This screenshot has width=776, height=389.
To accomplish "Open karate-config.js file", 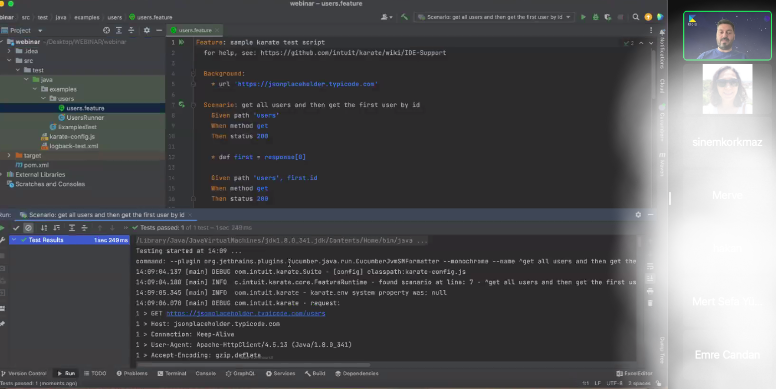I will coord(68,137).
